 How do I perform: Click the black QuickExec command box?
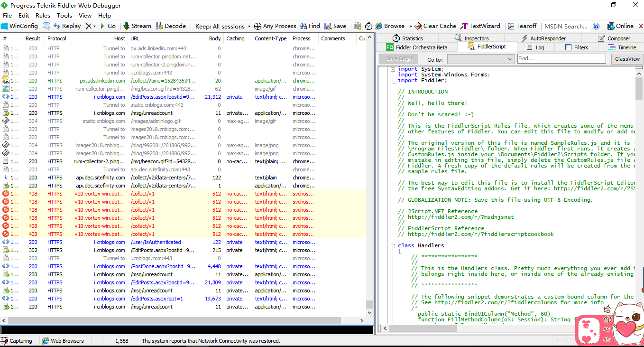pos(187,330)
